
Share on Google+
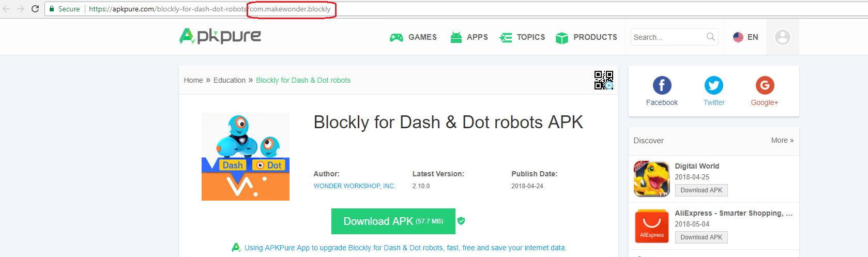tap(765, 91)
